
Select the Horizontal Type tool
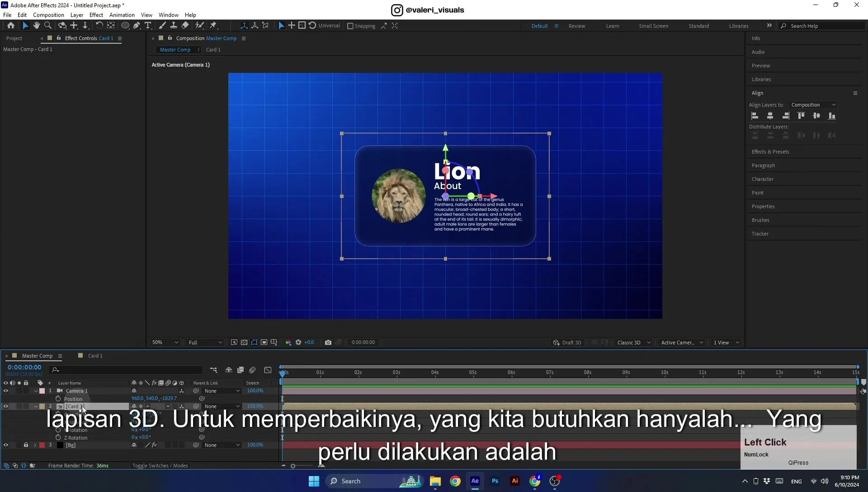[x=148, y=26]
